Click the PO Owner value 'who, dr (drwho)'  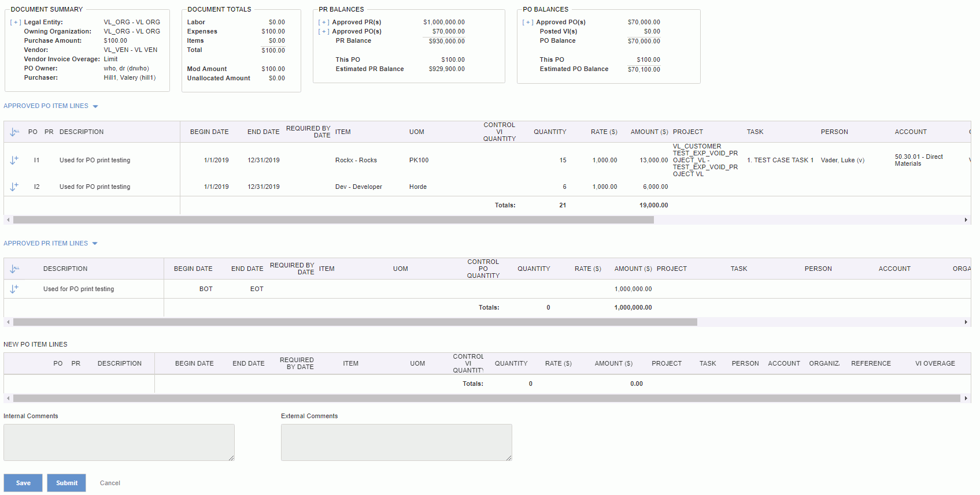(126, 69)
